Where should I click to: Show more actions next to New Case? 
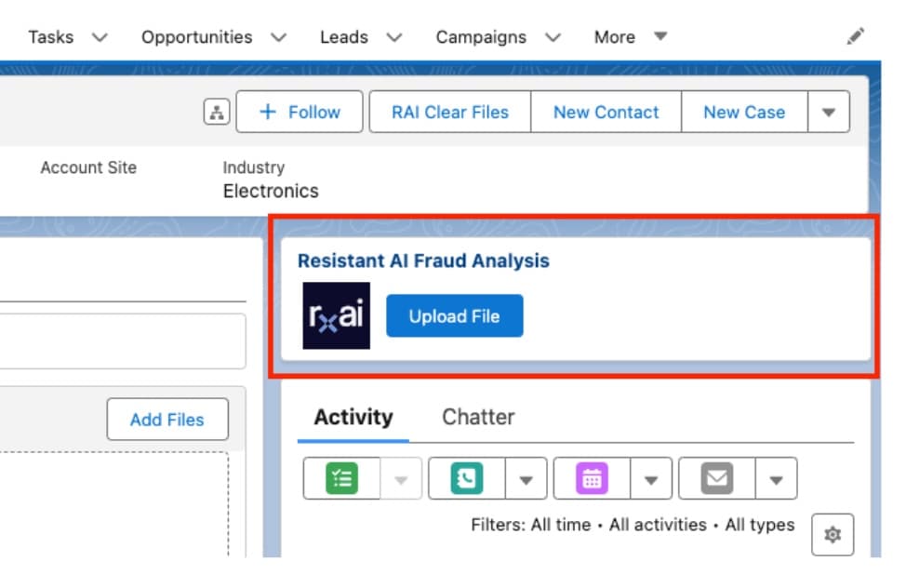pos(829,113)
